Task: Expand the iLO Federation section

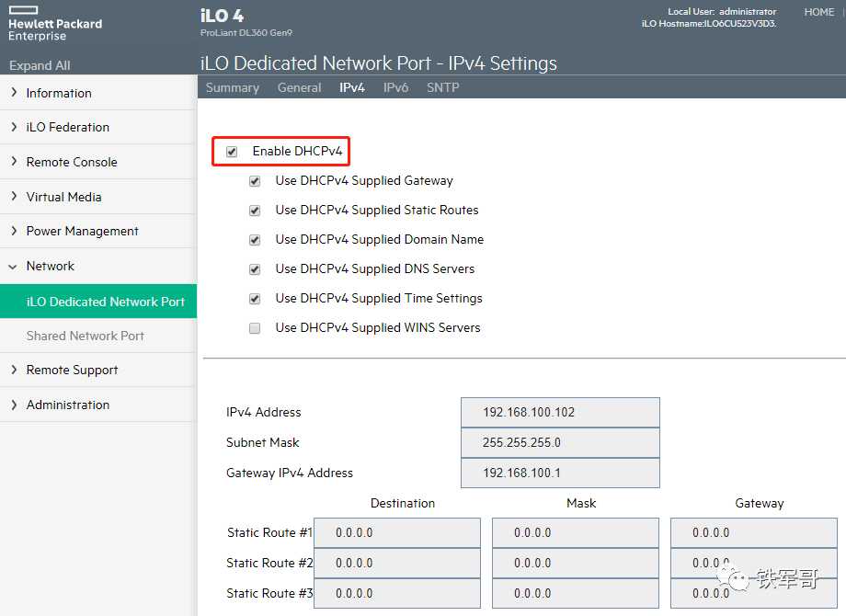Action: tap(14, 127)
